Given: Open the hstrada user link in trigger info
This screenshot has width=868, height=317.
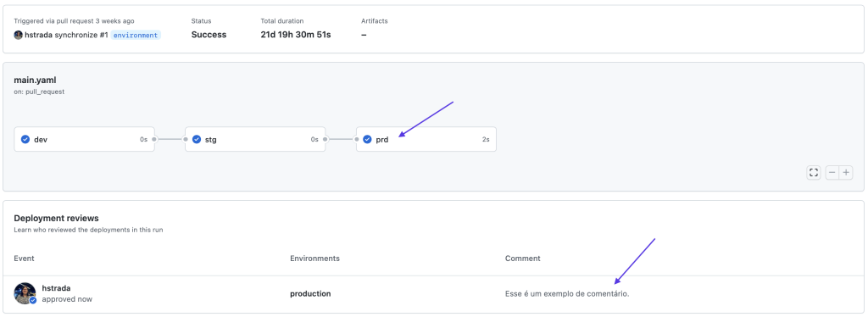Looking at the screenshot, I should pos(39,35).
